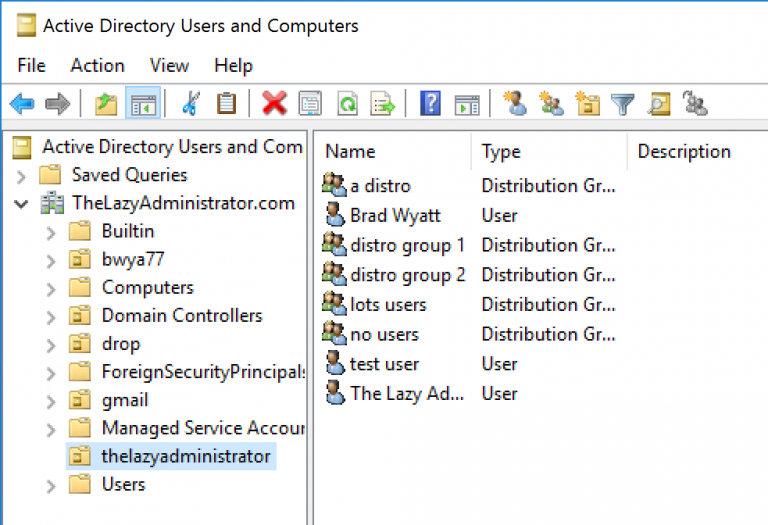The height and width of the screenshot is (525, 768).
Task: Toggle Show/Hide Action Pane icon
Action: [467, 104]
